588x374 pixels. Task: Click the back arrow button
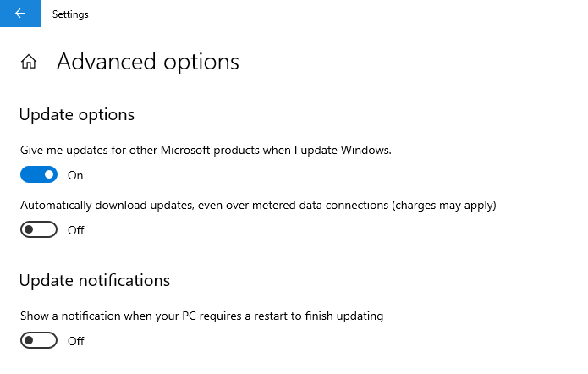pyautogui.click(x=19, y=14)
